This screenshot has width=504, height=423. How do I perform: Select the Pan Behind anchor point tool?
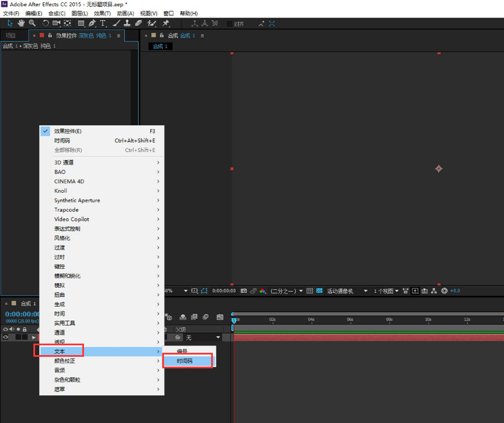(x=67, y=23)
